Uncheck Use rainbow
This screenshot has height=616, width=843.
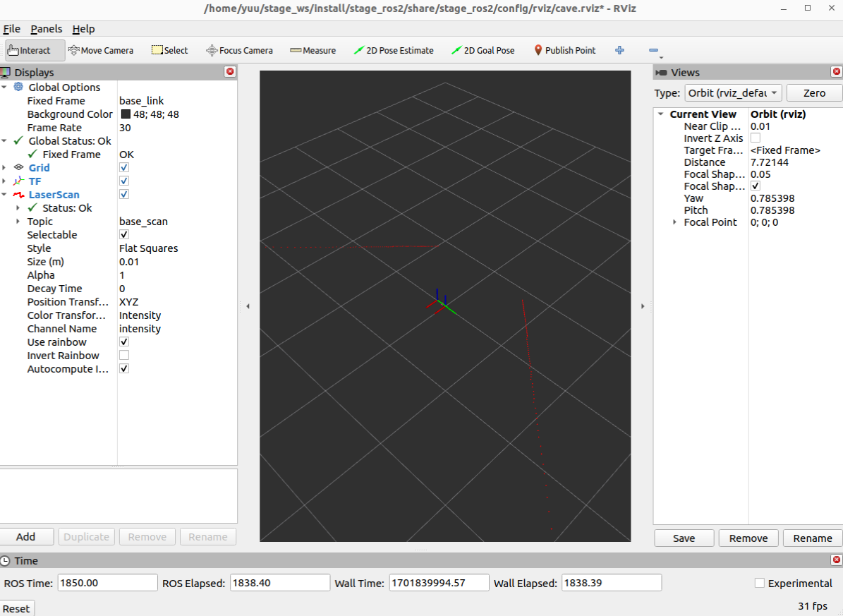(124, 342)
